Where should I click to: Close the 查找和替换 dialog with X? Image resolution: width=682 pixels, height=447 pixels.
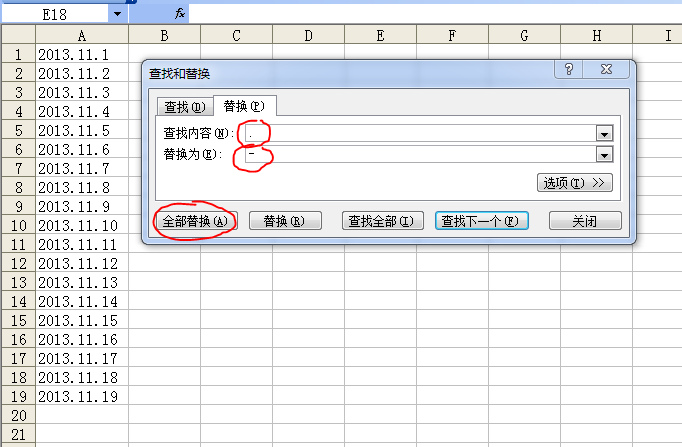(606, 69)
